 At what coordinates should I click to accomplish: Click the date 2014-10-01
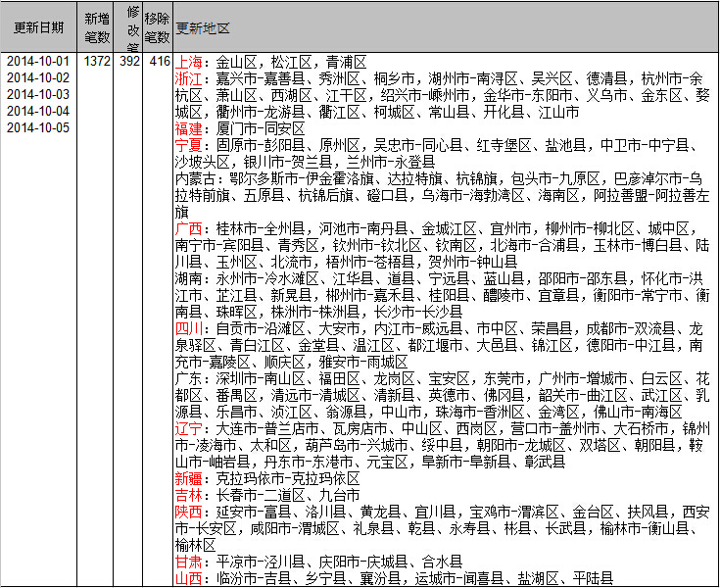point(38,61)
